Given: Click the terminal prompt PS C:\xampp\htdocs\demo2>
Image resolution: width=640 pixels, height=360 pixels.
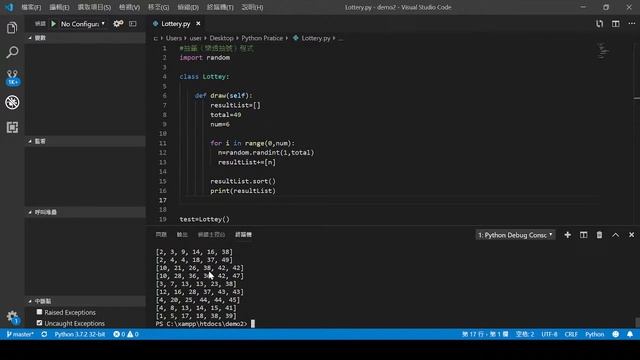Looking at the screenshot, I should (x=201, y=324).
